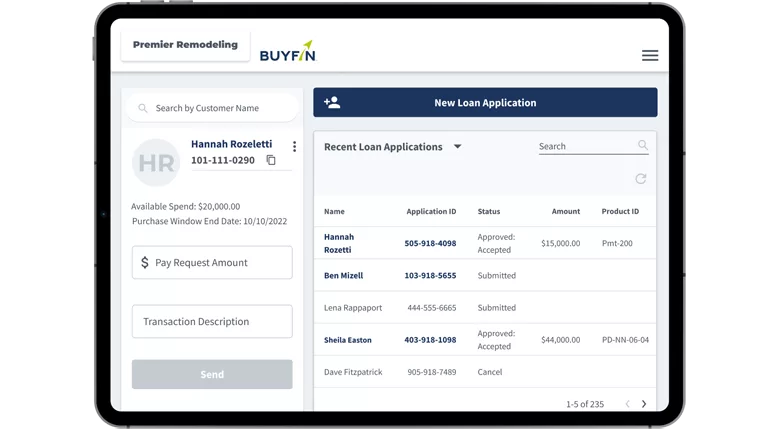Open application ID 505-918-4098

pyautogui.click(x=430, y=243)
